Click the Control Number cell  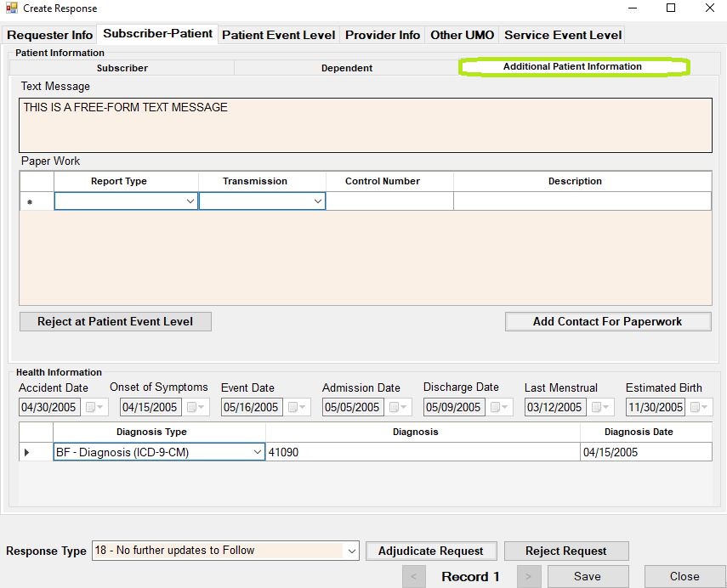(389, 201)
